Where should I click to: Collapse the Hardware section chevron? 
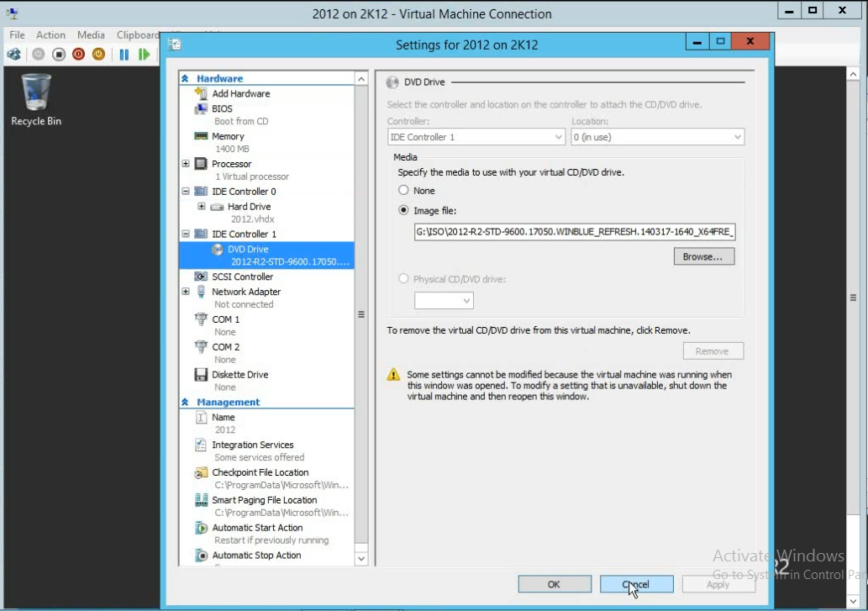click(x=185, y=79)
